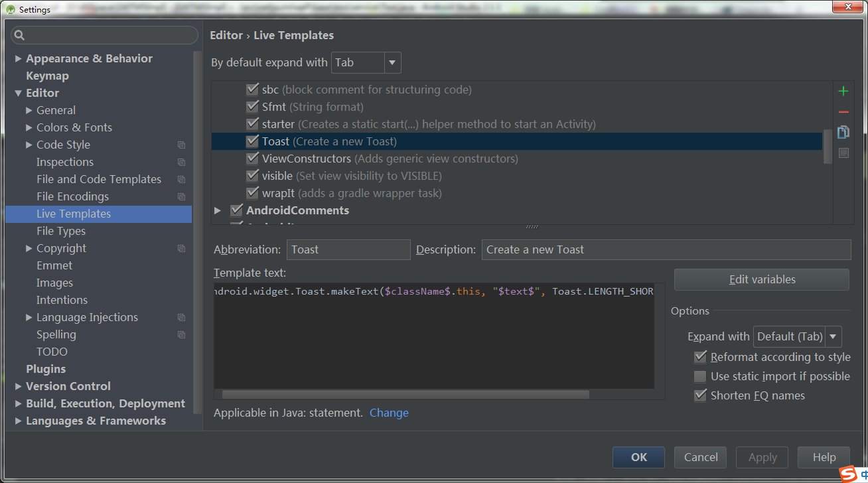Disable the Toast live template checkbox
Viewport: 868px width, 483px height.
click(x=252, y=141)
